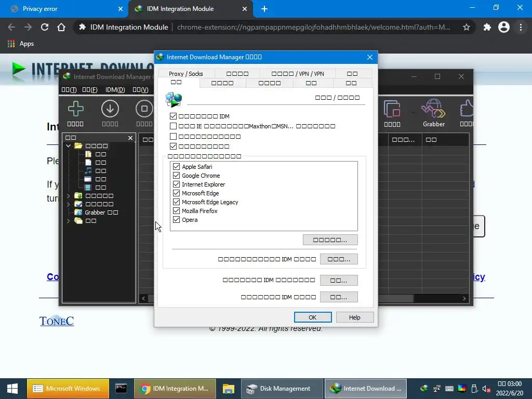The image size is (532, 399).
Task: Click the Chrome home icon
Action: tap(61, 27)
